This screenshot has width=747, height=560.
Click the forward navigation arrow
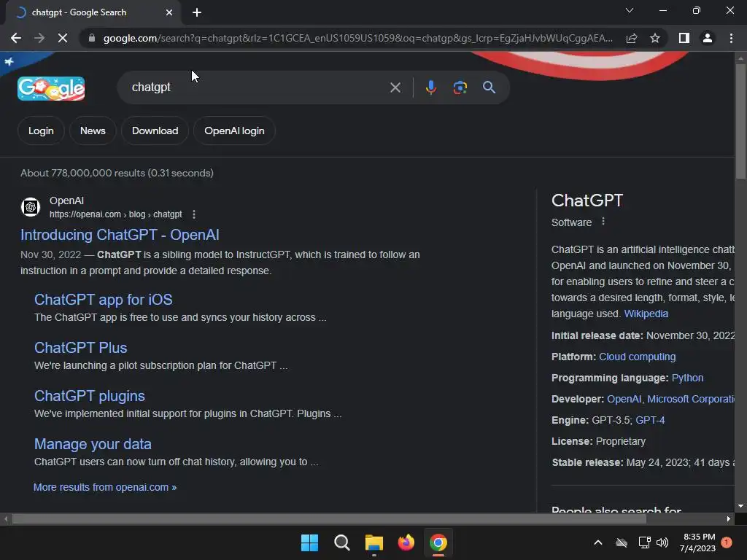tap(39, 38)
